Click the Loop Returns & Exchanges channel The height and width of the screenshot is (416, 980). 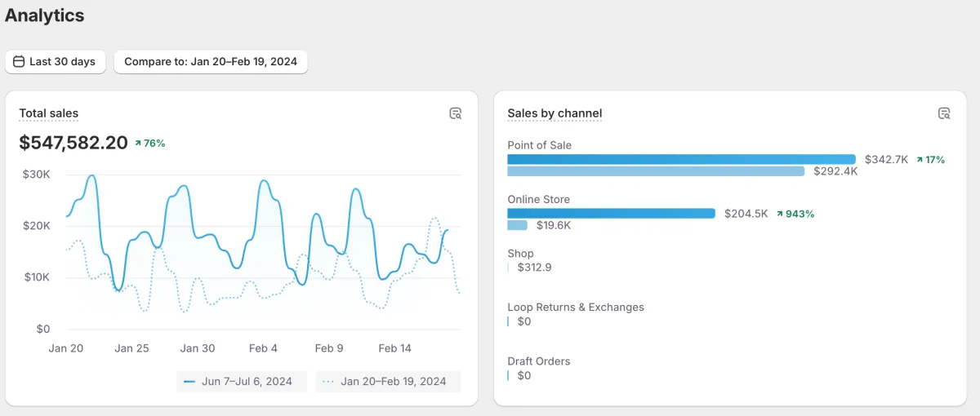point(576,308)
